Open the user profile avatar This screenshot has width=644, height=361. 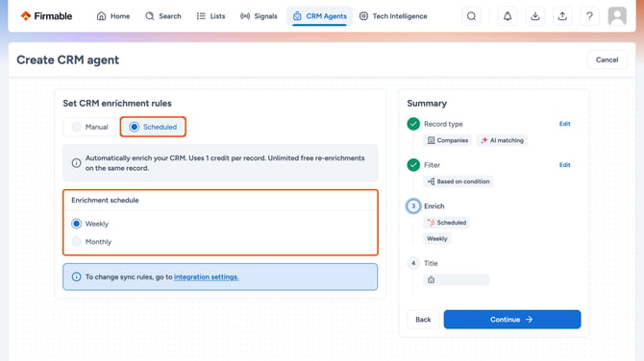617,16
